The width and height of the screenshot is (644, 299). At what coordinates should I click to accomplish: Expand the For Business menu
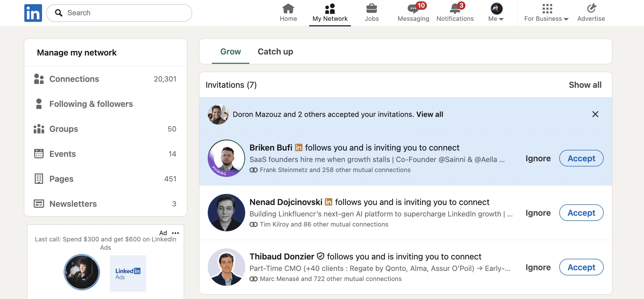click(546, 13)
